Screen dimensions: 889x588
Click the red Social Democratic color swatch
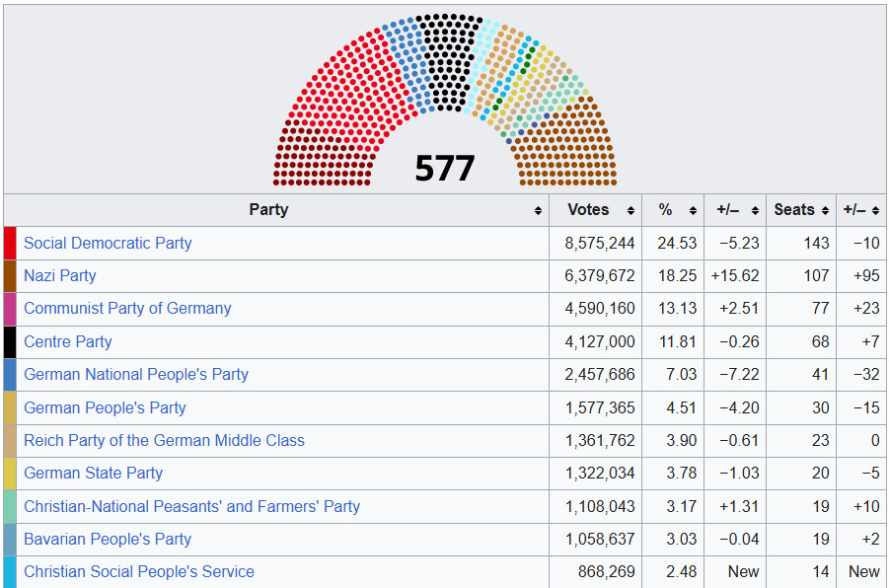tap(10, 243)
